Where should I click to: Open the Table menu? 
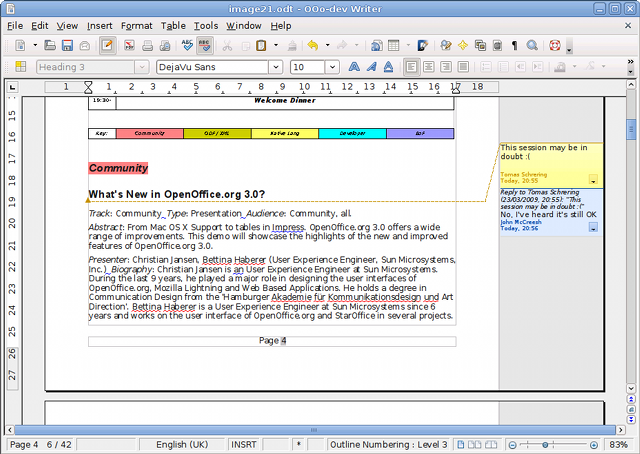pos(173,25)
